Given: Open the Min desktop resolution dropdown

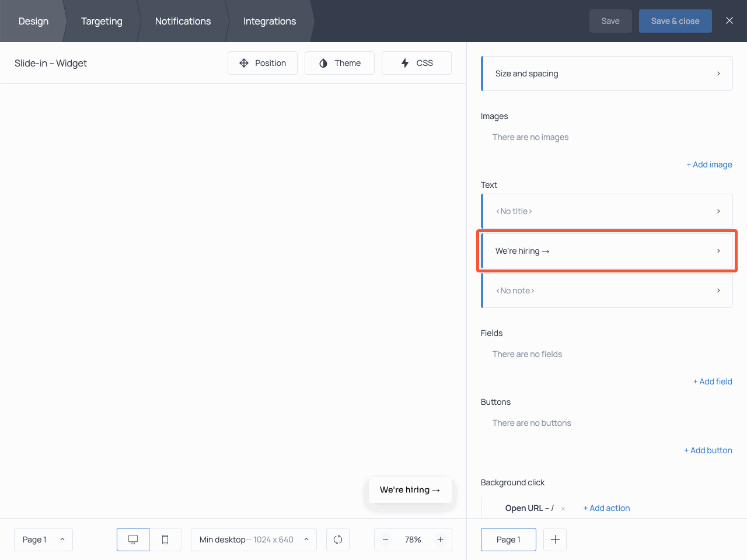Looking at the screenshot, I should pos(253,540).
